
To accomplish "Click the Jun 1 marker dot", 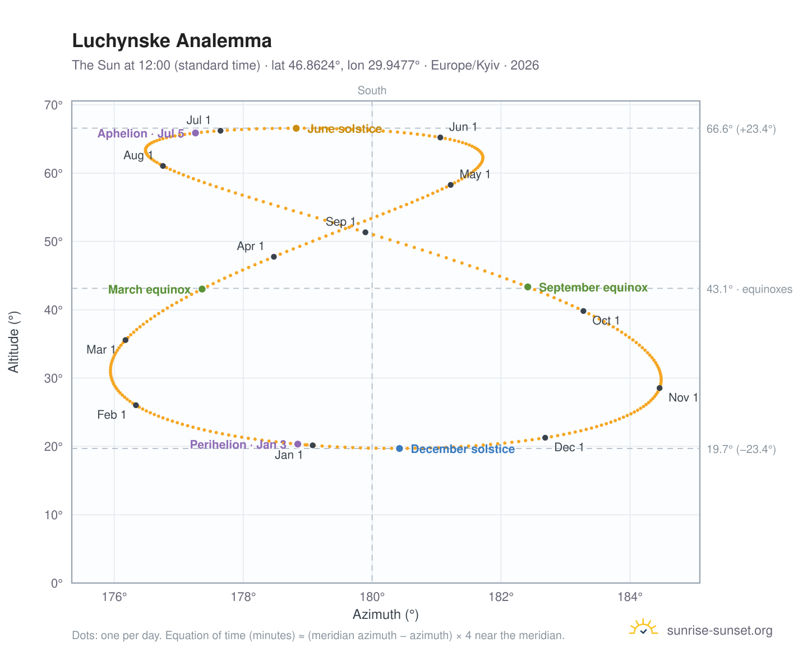I will click(440, 137).
